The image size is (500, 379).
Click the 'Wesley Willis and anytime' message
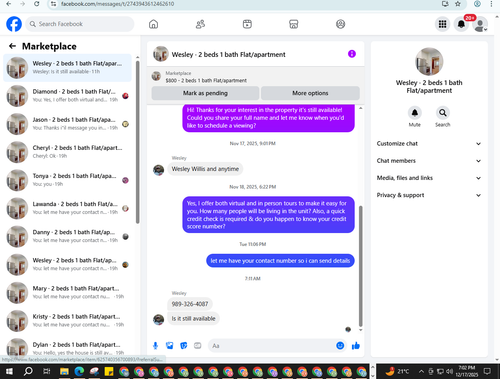205,169
